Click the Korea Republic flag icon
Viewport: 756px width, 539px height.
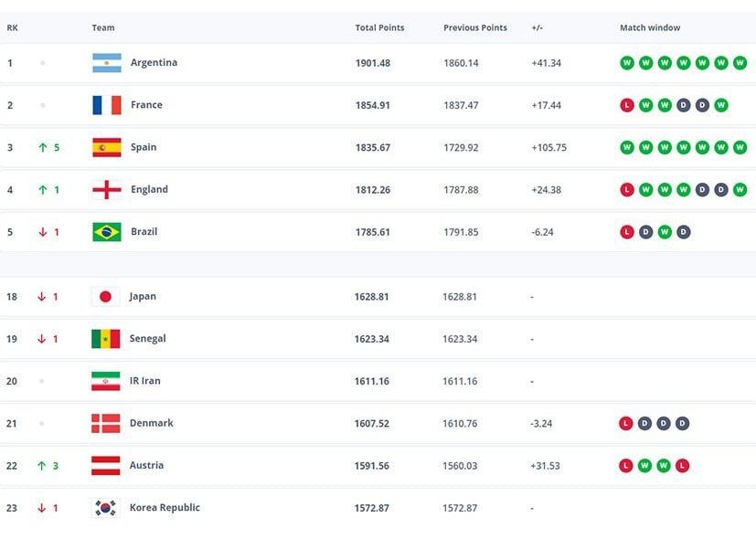[105, 508]
